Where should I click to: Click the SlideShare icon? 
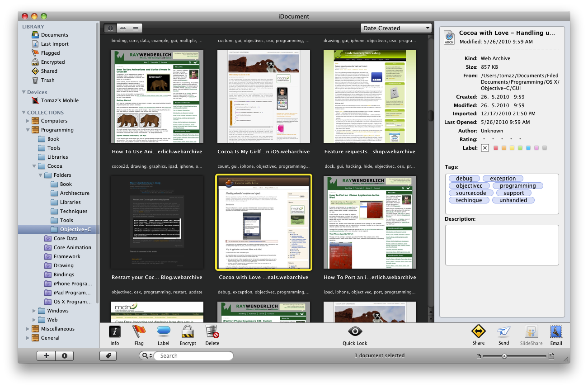tap(531, 332)
